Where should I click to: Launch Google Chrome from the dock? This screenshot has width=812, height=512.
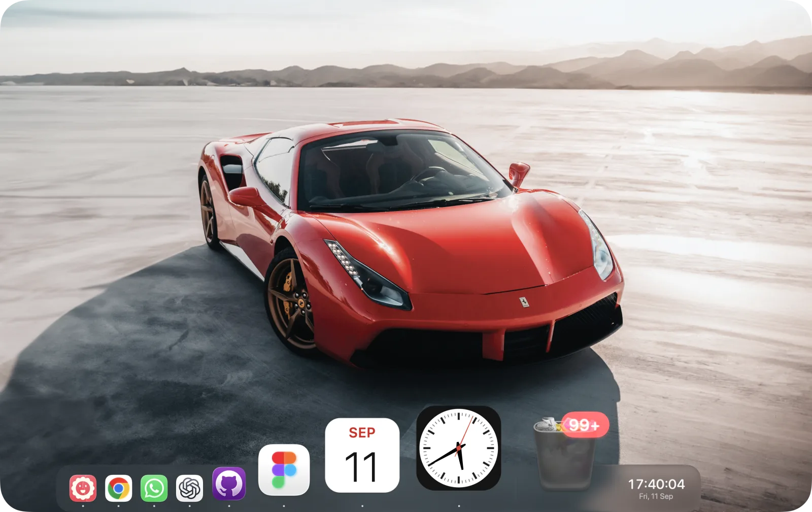(118, 488)
